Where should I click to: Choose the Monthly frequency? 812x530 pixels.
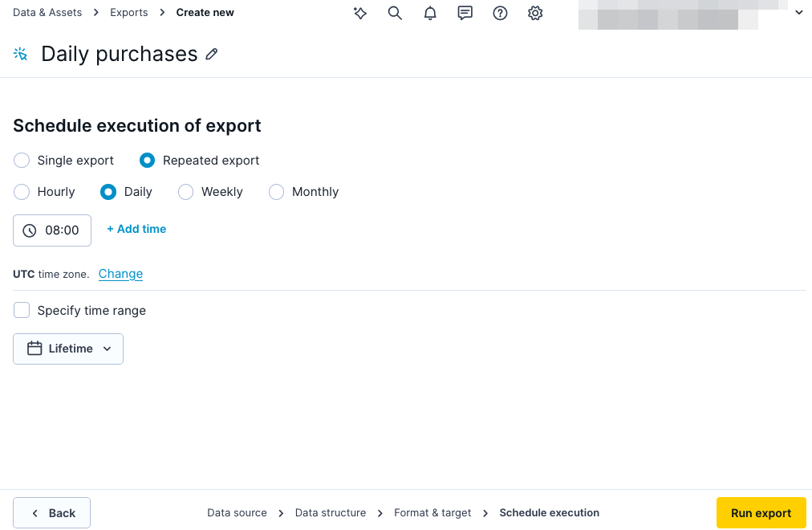coord(277,192)
